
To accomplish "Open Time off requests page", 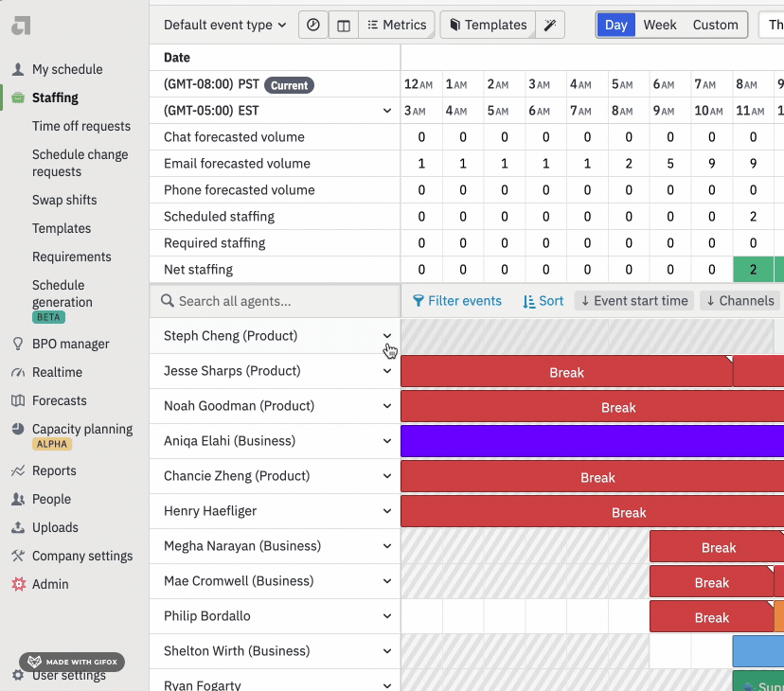I will [81, 126].
